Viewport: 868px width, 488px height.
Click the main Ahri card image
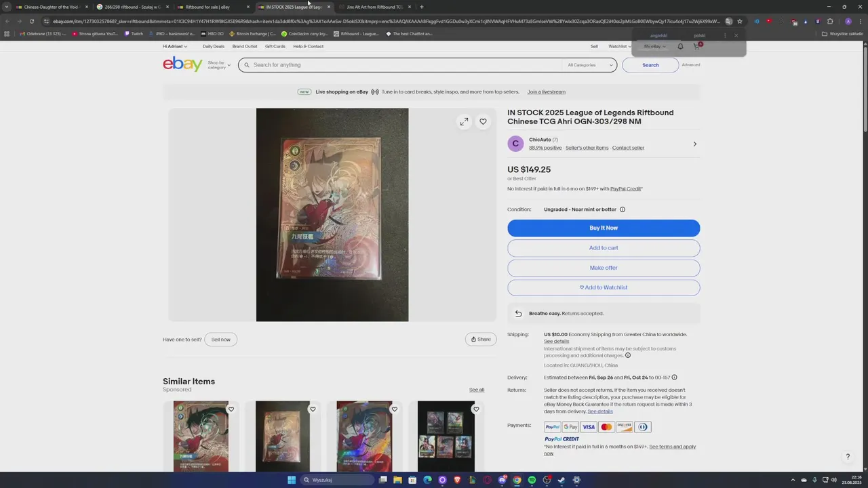tap(332, 215)
